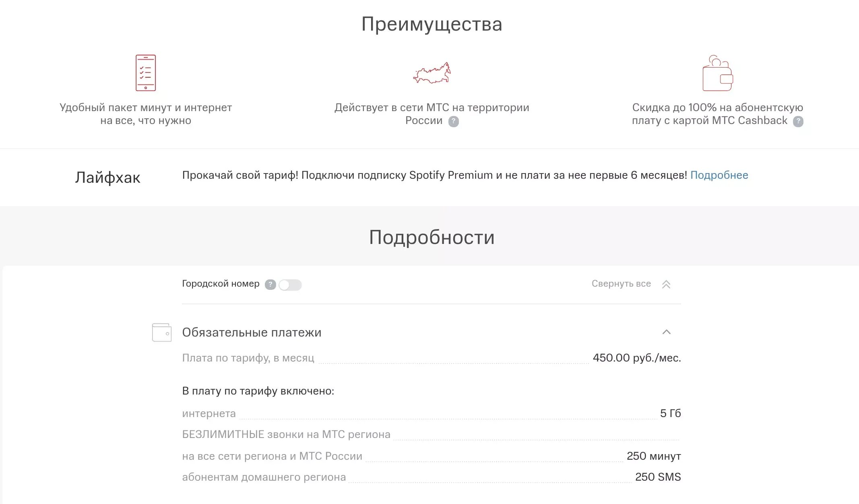
Task: Click the phone checklist icon
Action: (x=146, y=73)
